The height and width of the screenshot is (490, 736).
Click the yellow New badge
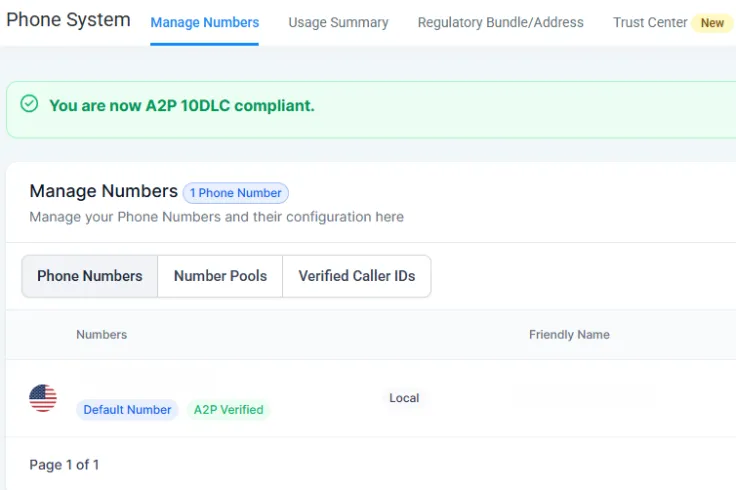712,23
